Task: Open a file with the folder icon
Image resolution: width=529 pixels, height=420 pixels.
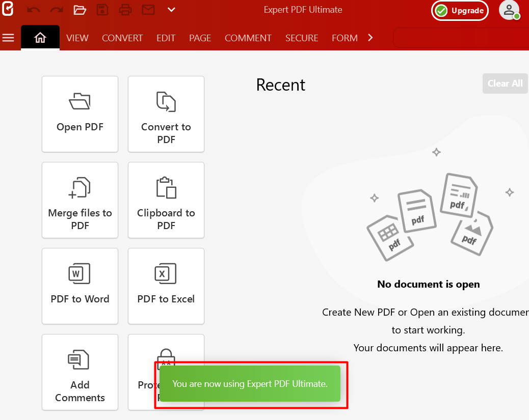Action: (80, 10)
